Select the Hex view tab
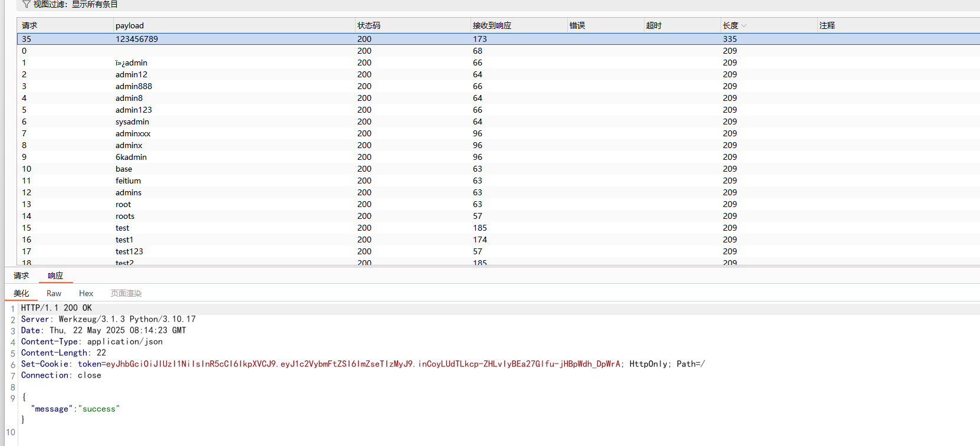Screen dimensions: 980x446 (86, 293)
